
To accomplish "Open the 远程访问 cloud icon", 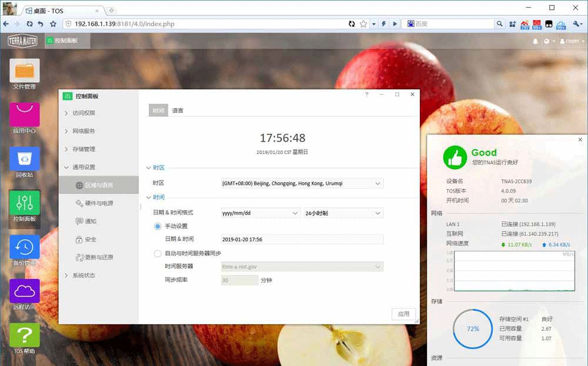I will tap(25, 291).
